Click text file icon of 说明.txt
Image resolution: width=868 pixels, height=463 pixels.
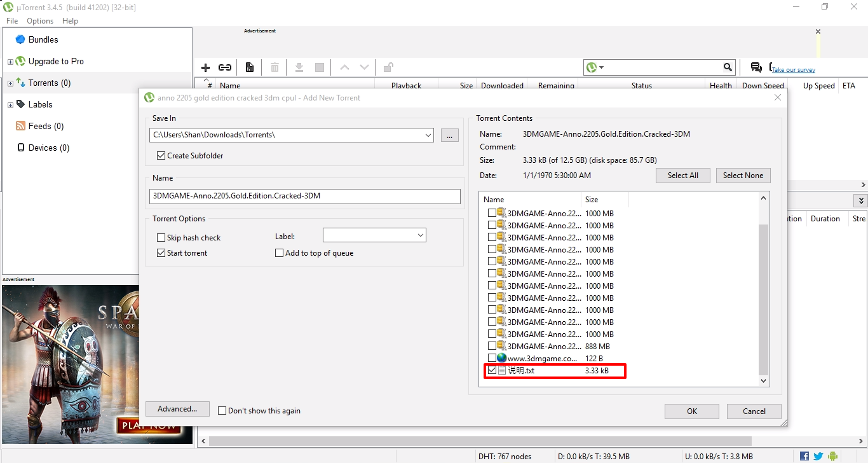click(x=502, y=370)
